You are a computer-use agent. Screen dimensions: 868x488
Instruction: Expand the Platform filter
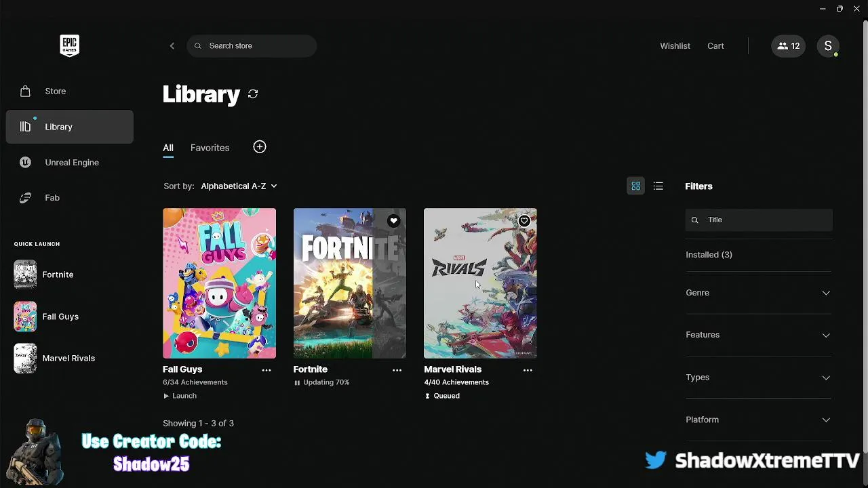click(x=759, y=420)
